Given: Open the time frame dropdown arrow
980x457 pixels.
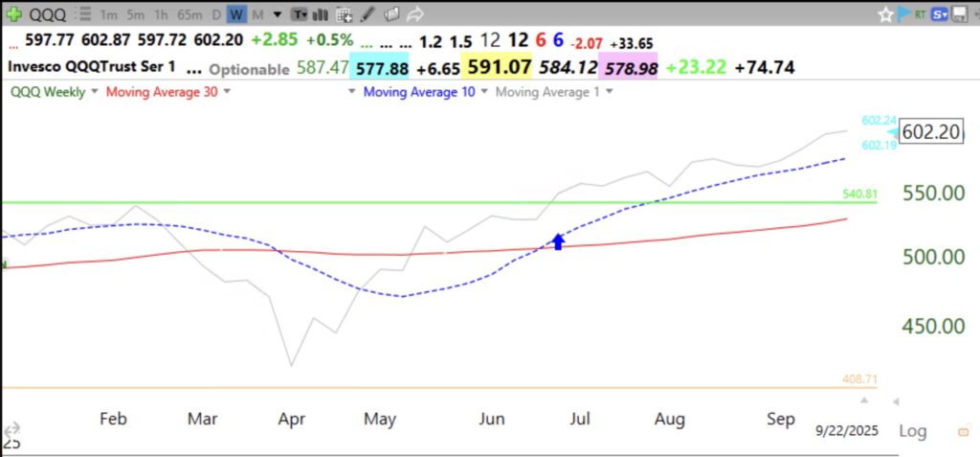Looking at the screenshot, I should point(278,14).
